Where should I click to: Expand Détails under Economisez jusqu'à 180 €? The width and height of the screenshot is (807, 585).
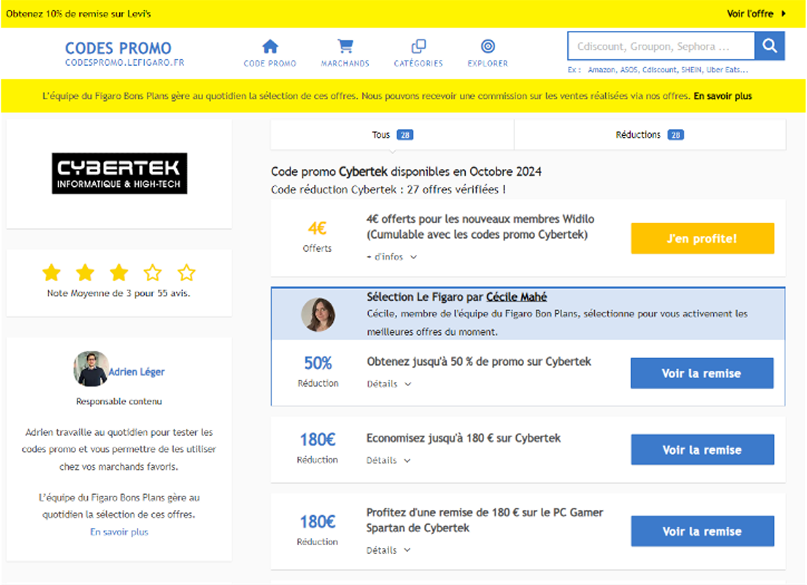click(389, 460)
